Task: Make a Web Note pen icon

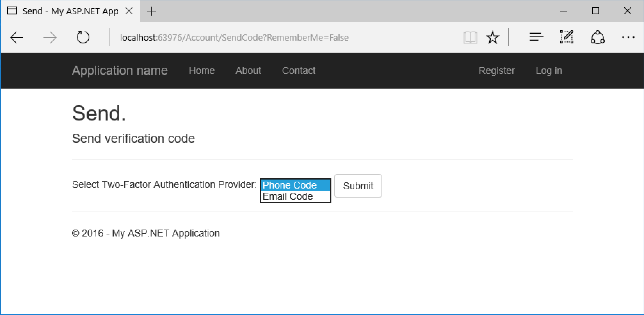Action: 567,37
